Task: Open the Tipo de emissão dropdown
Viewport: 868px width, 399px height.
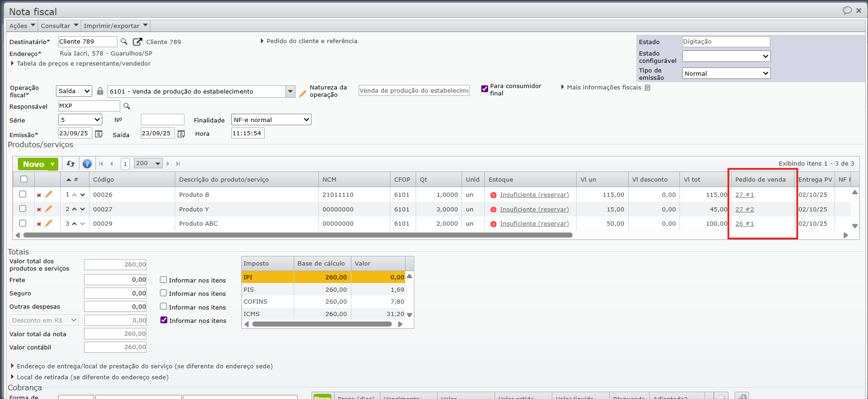Action: coord(726,73)
